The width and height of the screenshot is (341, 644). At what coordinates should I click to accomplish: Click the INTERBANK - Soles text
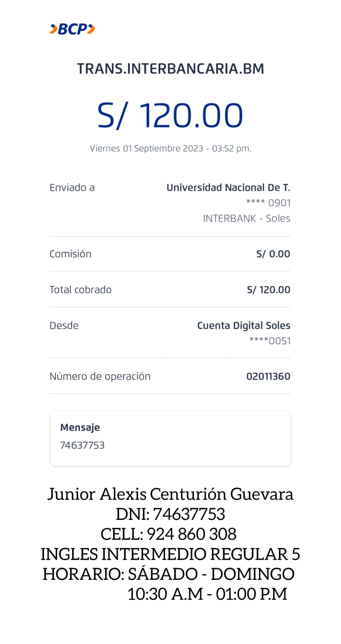246,218
